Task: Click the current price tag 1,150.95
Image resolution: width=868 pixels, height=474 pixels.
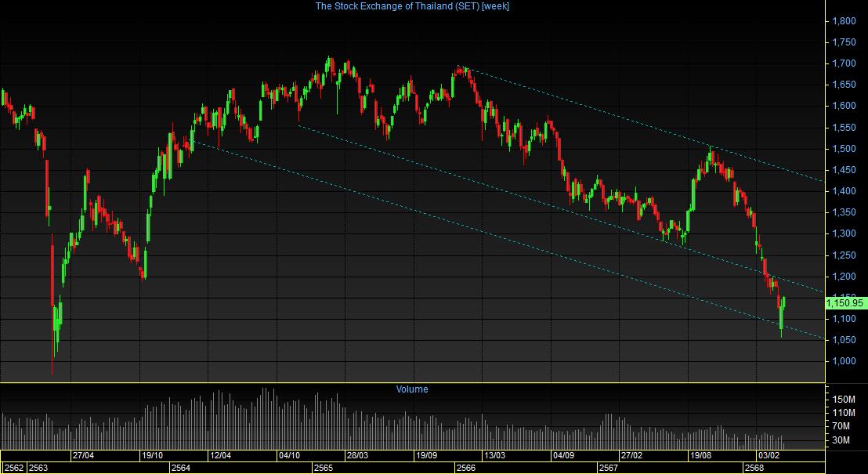Action: pos(844,303)
